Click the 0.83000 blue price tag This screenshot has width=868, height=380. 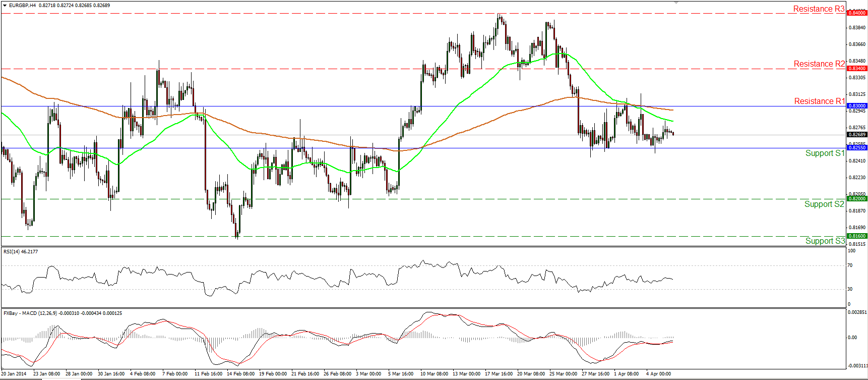click(x=857, y=106)
